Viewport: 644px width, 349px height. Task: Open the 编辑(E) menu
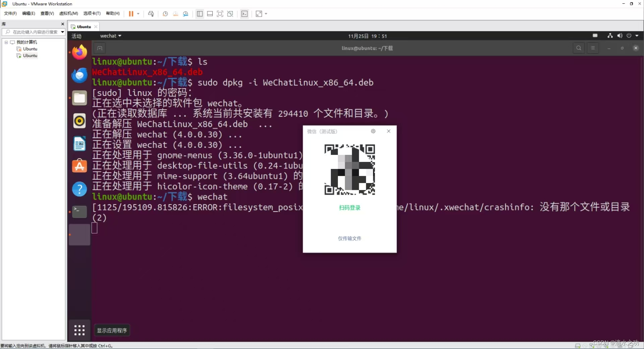coord(28,13)
